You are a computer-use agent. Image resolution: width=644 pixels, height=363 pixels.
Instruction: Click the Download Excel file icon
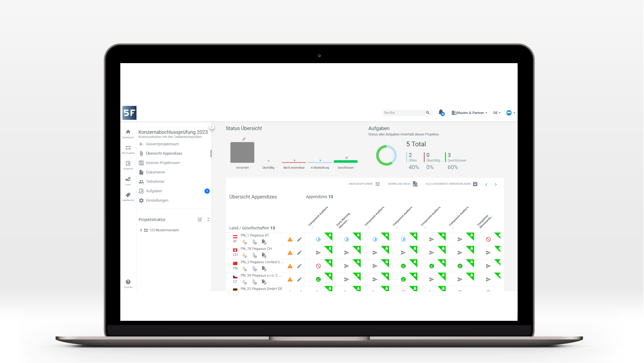[x=415, y=184]
